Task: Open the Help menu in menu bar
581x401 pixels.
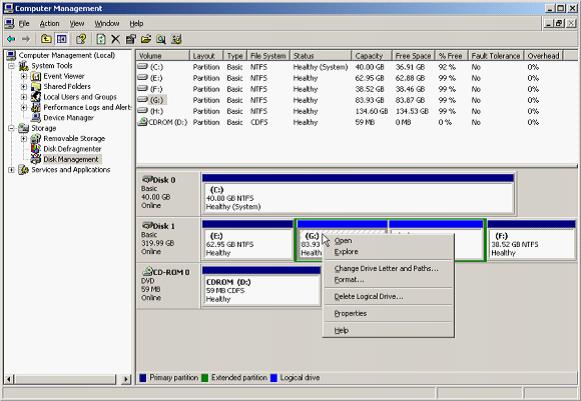Action: click(x=136, y=24)
